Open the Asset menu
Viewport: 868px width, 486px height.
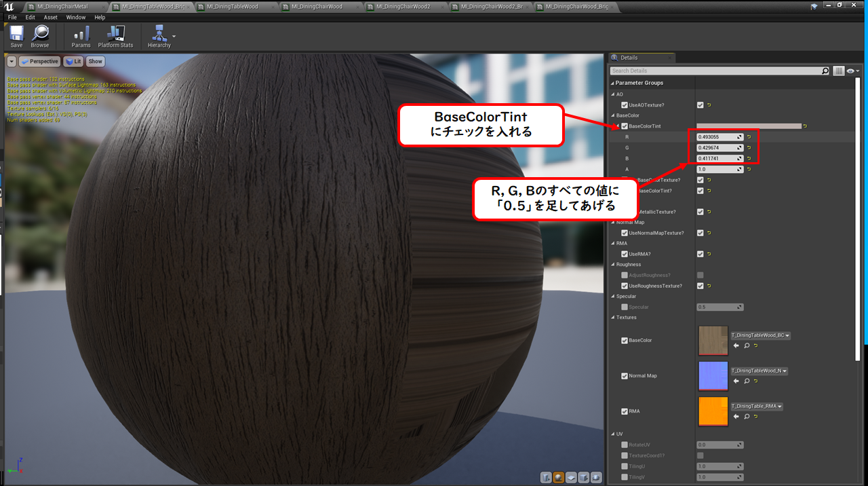[51, 17]
